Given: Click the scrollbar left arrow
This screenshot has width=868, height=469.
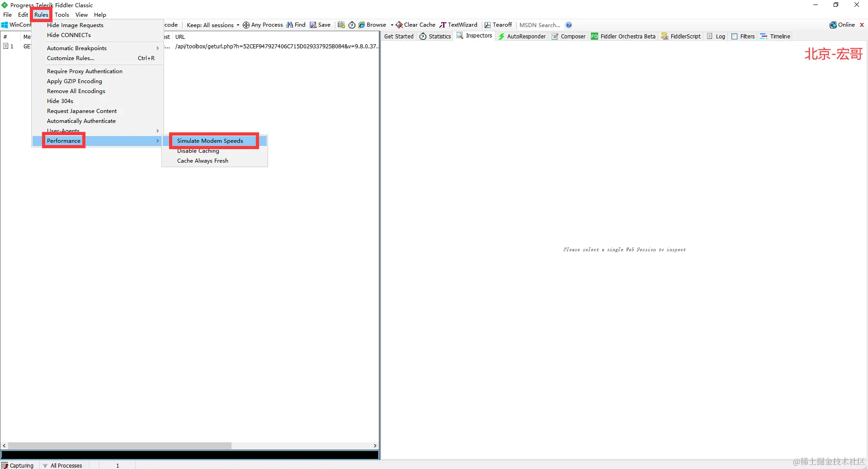Looking at the screenshot, I should point(4,446).
